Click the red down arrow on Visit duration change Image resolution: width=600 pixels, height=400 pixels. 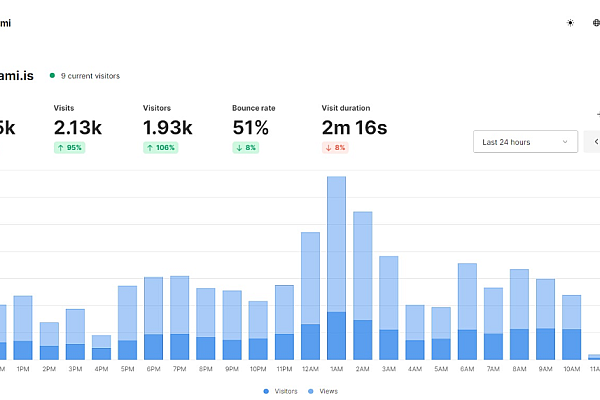(x=330, y=147)
